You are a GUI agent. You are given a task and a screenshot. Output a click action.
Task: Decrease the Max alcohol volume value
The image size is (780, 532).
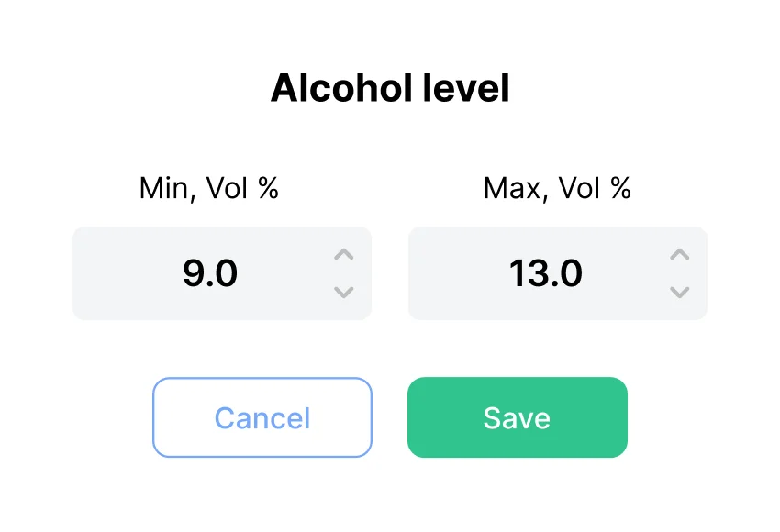click(680, 293)
